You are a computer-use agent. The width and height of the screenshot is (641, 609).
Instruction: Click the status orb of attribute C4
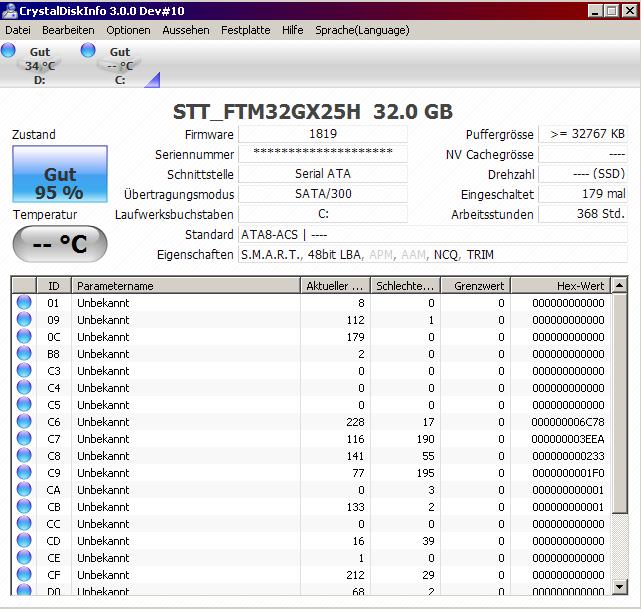coord(24,387)
